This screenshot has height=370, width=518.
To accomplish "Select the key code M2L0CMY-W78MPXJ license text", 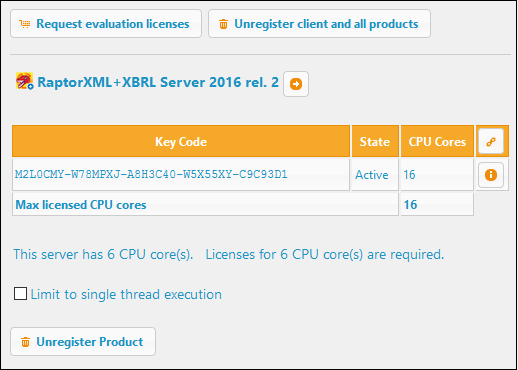I will point(151,174).
